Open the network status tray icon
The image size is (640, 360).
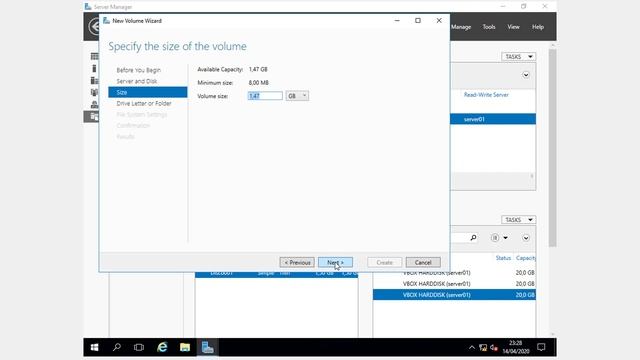coord(483,347)
